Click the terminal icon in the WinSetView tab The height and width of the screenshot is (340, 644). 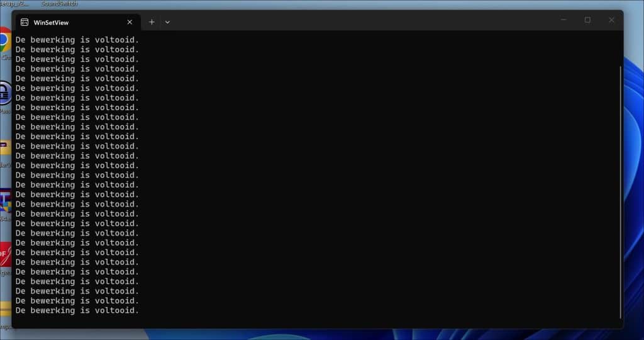[x=25, y=22]
